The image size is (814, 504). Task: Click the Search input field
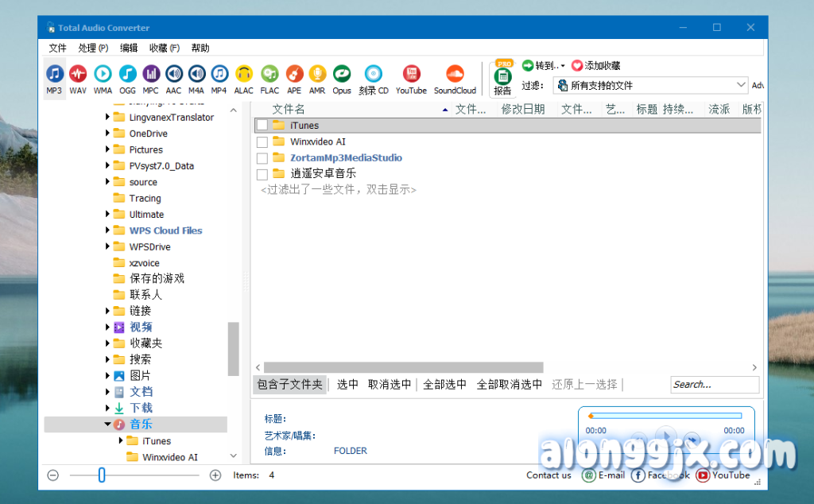click(x=714, y=385)
